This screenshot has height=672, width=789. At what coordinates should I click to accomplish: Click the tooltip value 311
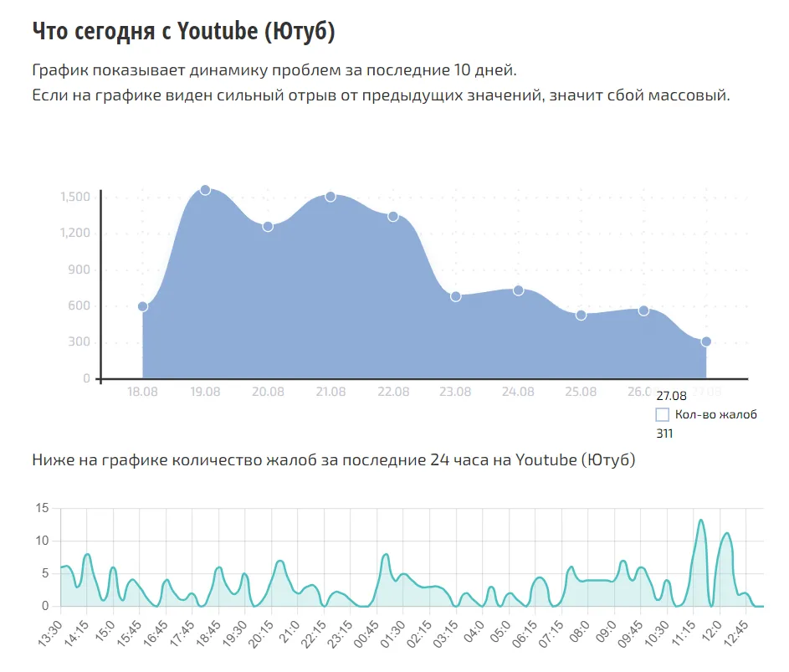coord(664,433)
